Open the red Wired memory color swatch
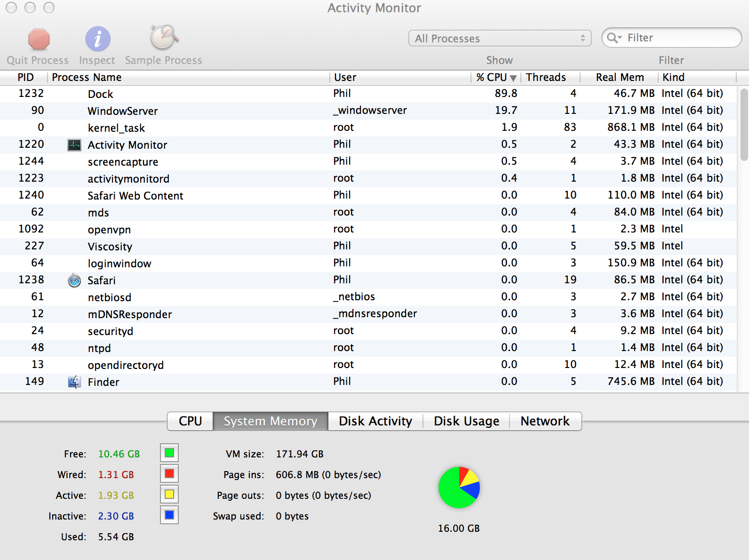 pos(169,473)
